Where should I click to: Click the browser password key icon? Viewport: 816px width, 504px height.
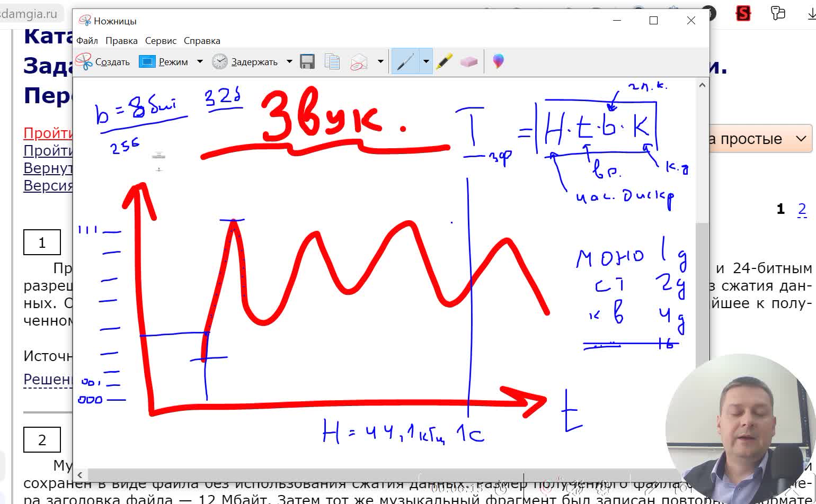pyautogui.click(x=778, y=13)
